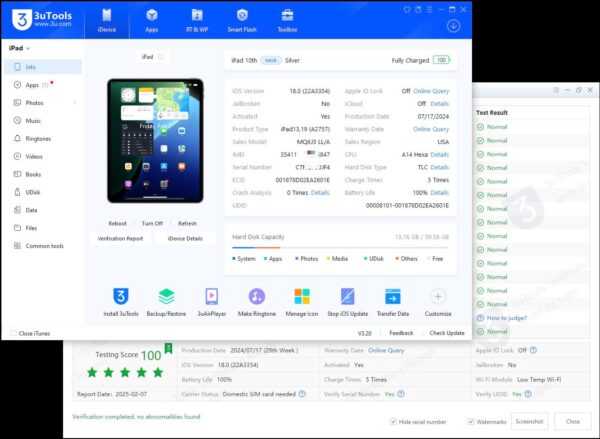The width and height of the screenshot is (600, 439).
Task: Open Music in the sidebar
Action: (43, 121)
